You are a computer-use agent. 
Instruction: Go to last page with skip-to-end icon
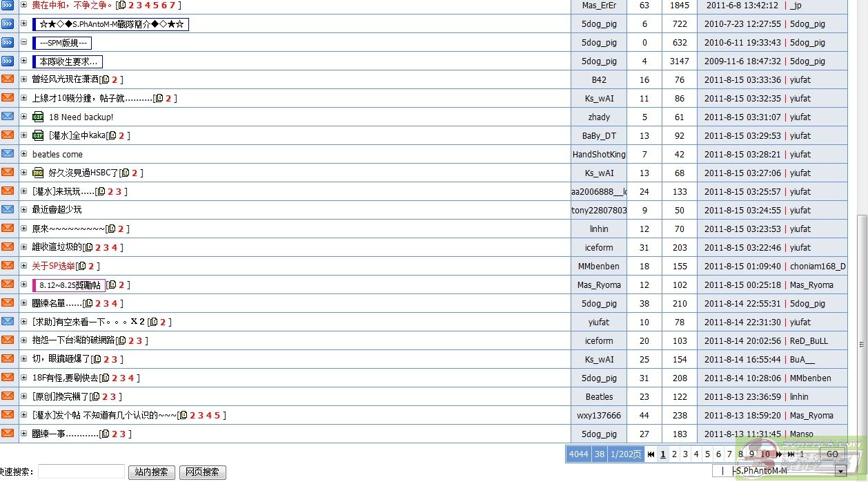791,454
